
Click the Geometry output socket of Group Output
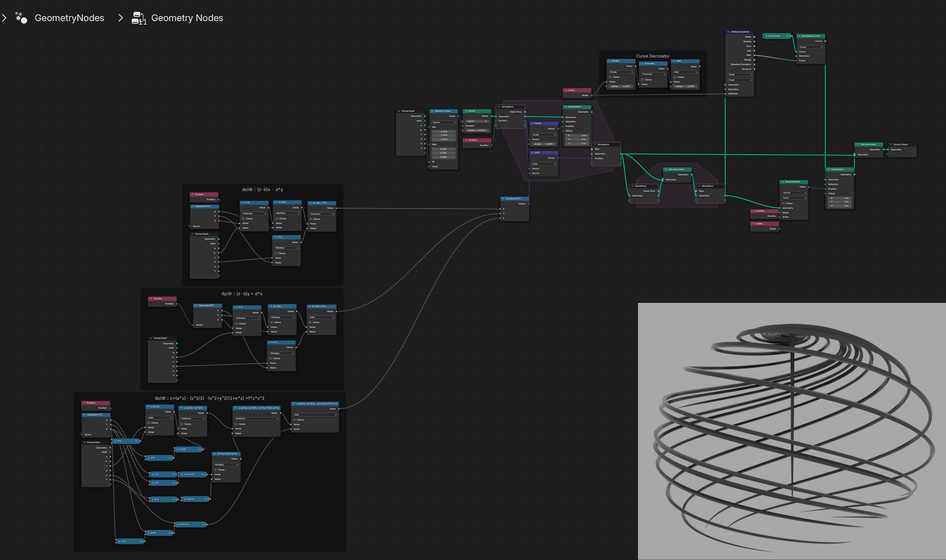(888, 150)
